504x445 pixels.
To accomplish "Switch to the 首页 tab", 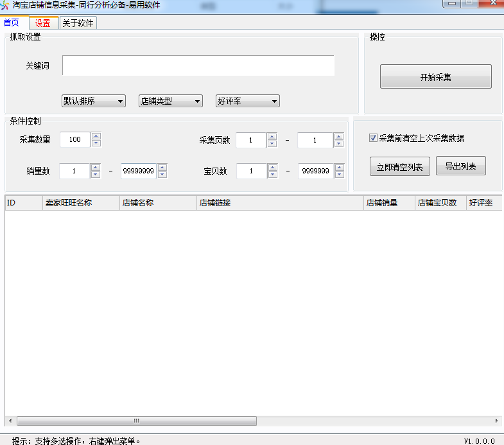I will pyautogui.click(x=12, y=22).
